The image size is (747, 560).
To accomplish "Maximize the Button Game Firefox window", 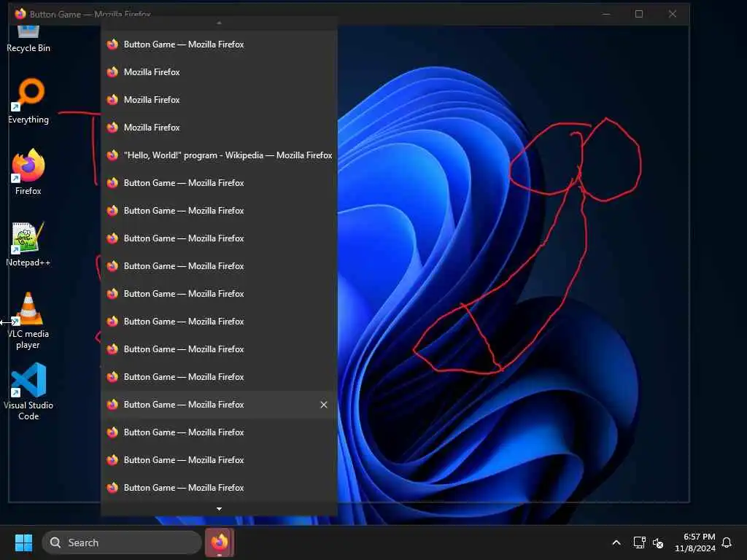I will [x=639, y=14].
